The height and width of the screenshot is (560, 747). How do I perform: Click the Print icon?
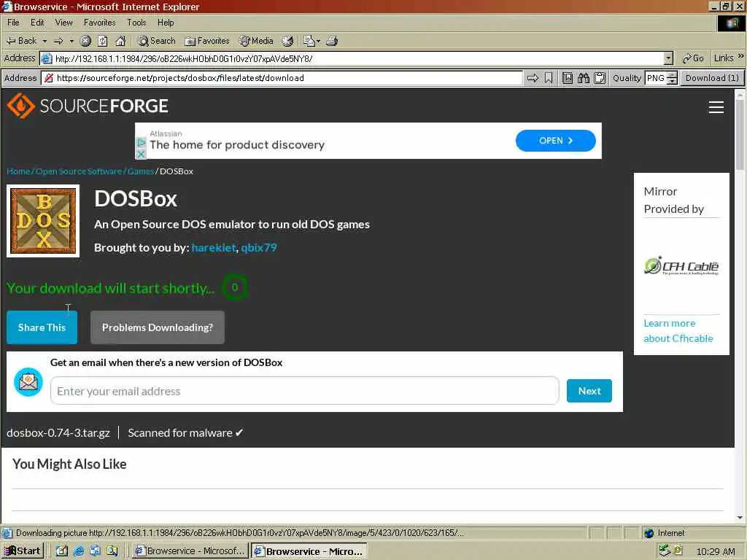pos(332,41)
